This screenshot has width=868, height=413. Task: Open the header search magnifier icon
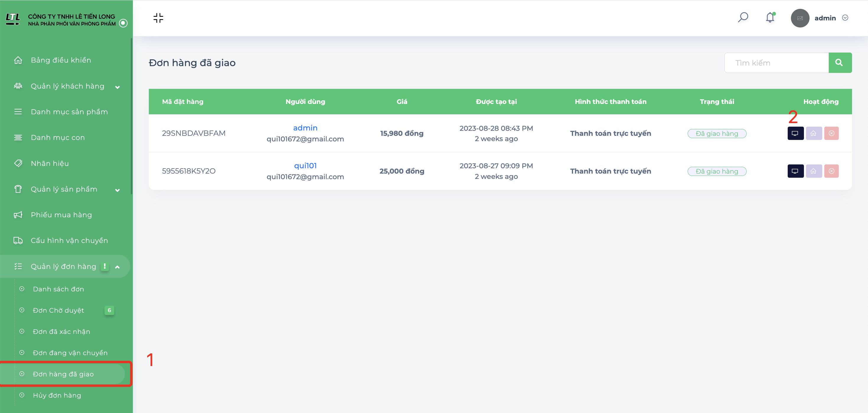(743, 17)
